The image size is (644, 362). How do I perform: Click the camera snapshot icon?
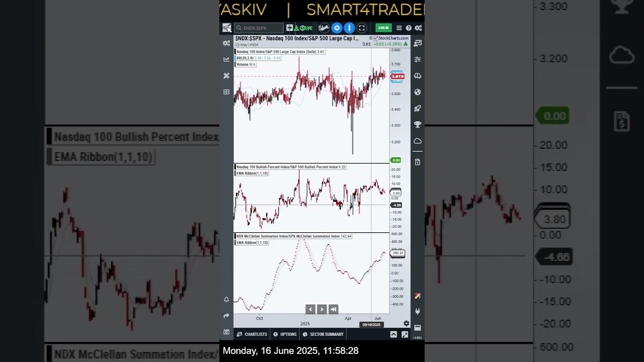point(226,332)
